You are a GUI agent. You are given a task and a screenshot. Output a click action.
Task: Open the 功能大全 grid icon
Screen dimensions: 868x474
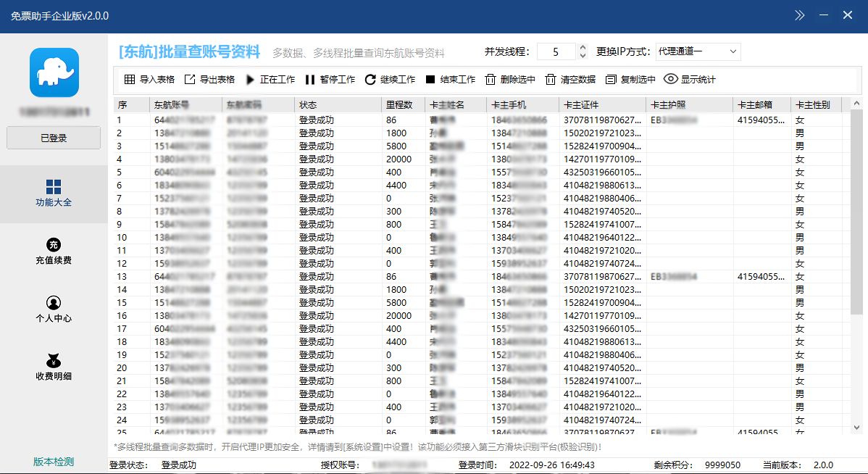(x=54, y=186)
